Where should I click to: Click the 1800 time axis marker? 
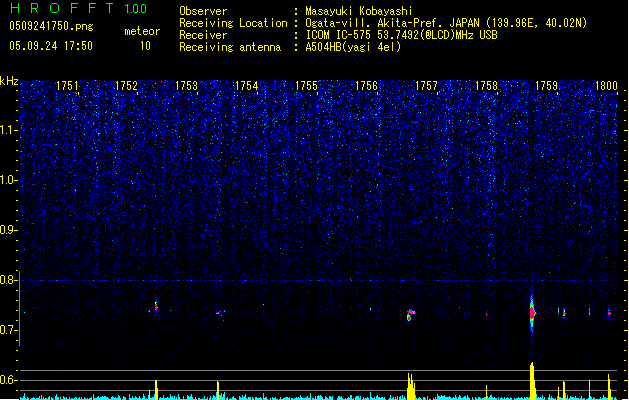pyautogui.click(x=606, y=86)
